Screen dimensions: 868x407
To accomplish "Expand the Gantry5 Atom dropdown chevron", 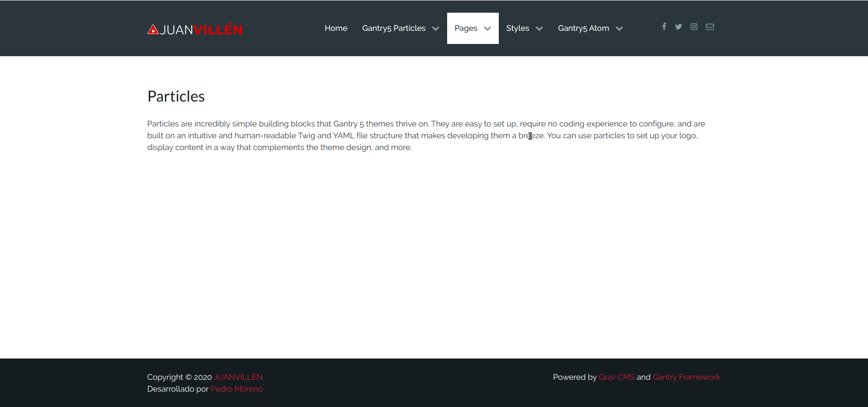I will click(619, 29).
